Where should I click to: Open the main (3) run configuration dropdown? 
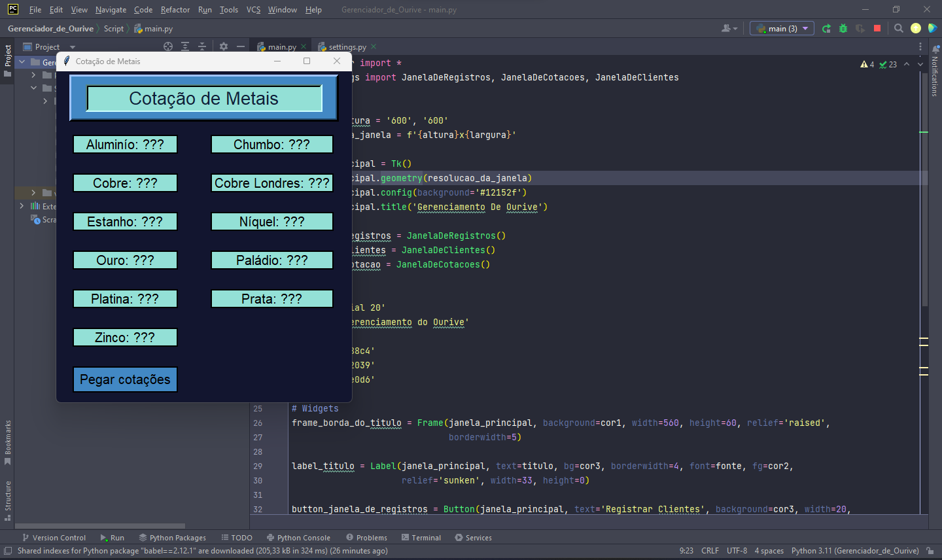coord(781,28)
